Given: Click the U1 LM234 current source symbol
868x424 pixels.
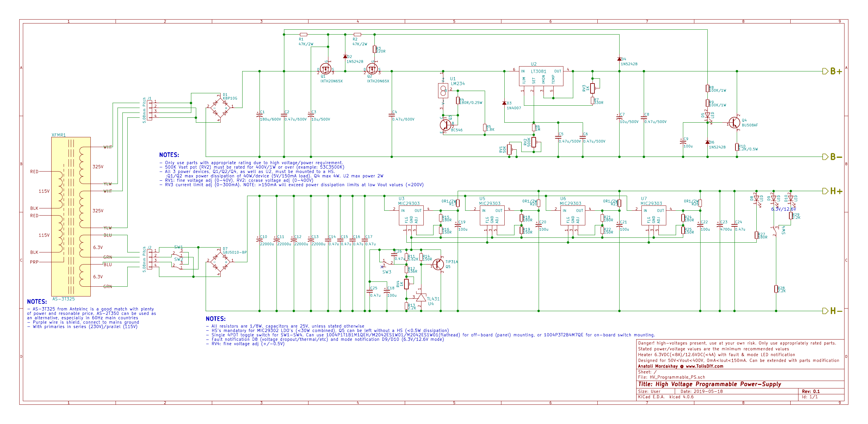Looking at the screenshot, I should [x=443, y=90].
